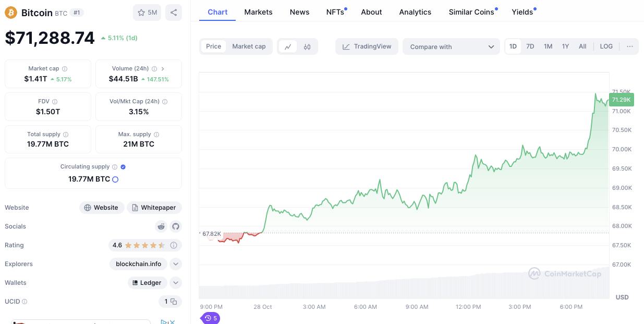Viewport: 644px width, 324px height.
Task: Go to the NFTs tab
Action: pos(336,12)
